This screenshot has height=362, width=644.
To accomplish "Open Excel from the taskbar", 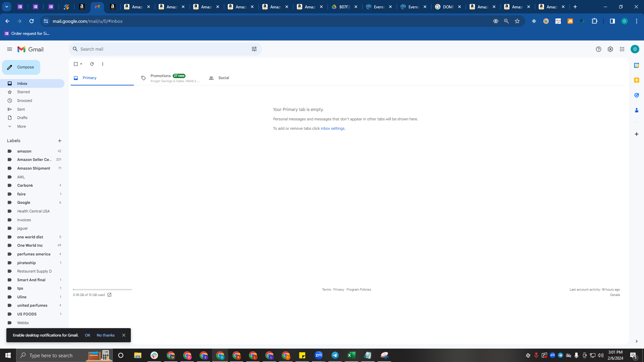I will click(x=351, y=355).
